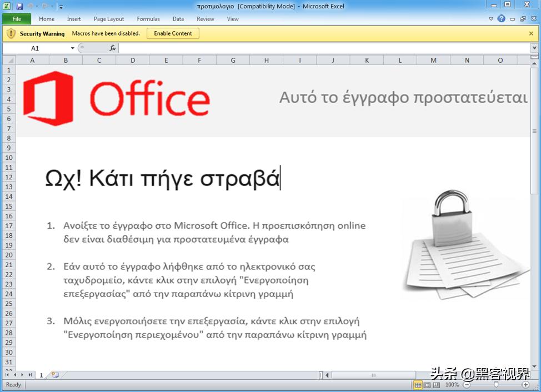
Task: Select row 1 header
Action: pos(9,70)
